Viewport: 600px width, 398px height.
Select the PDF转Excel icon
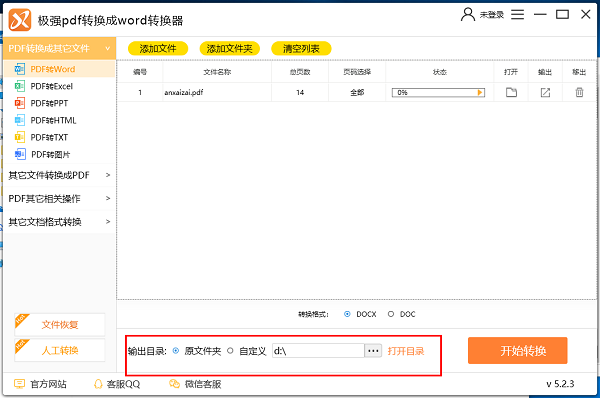coord(20,86)
